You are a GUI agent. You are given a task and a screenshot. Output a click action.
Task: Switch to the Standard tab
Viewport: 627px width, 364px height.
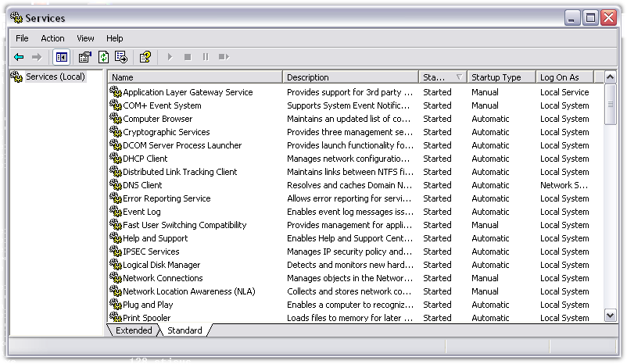pos(185,330)
